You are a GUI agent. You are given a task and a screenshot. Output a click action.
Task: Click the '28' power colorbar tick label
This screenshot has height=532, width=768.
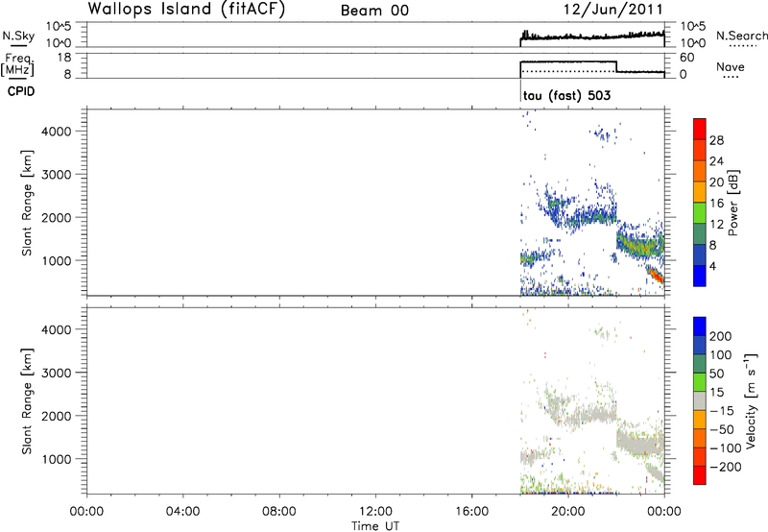716,140
